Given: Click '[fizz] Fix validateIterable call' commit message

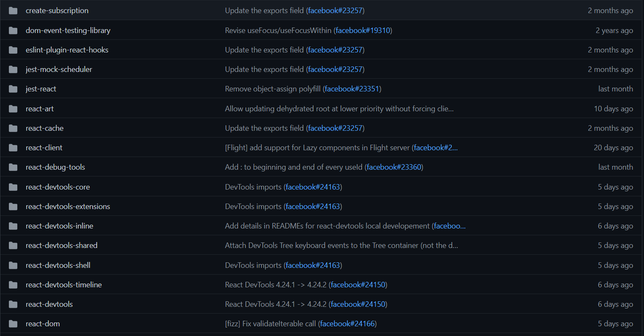Looking at the screenshot, I should [x=270, y=324].
